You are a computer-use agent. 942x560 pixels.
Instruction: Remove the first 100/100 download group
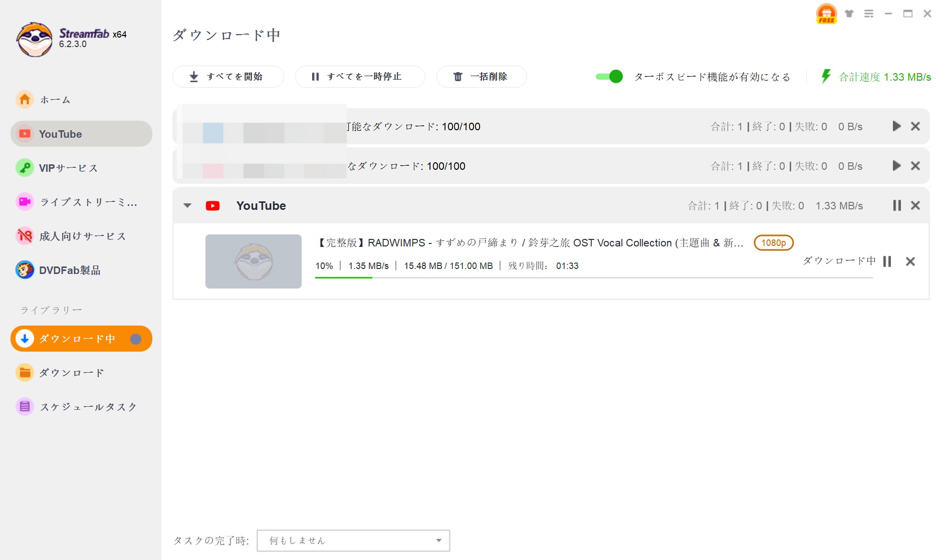pos(915,126)
